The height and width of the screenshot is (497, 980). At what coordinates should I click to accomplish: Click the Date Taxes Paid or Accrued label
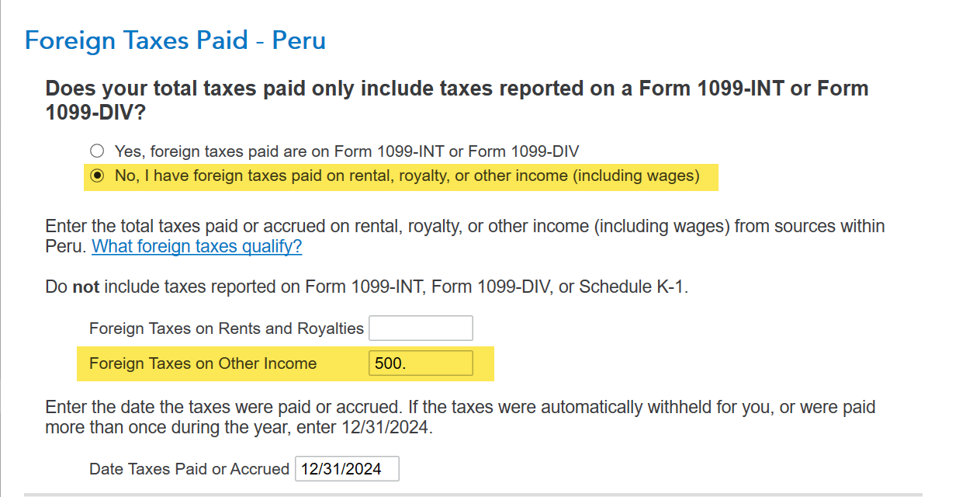(x=189, y=469)
